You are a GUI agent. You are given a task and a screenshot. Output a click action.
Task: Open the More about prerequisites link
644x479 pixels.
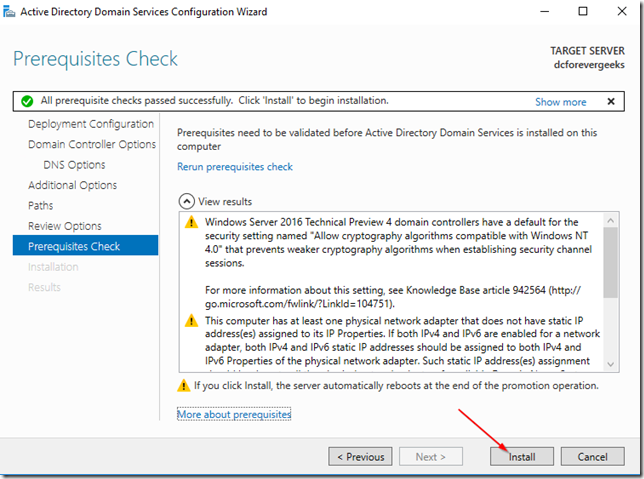pos(234,413)
